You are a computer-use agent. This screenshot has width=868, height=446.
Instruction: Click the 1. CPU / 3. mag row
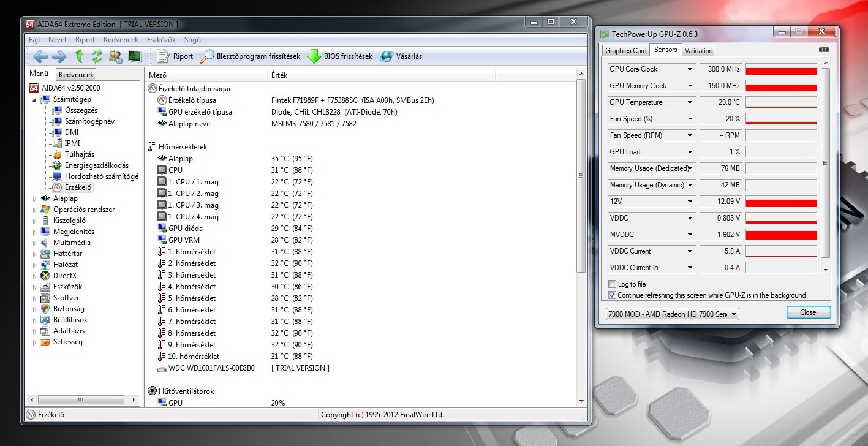[x=361, y=205]
